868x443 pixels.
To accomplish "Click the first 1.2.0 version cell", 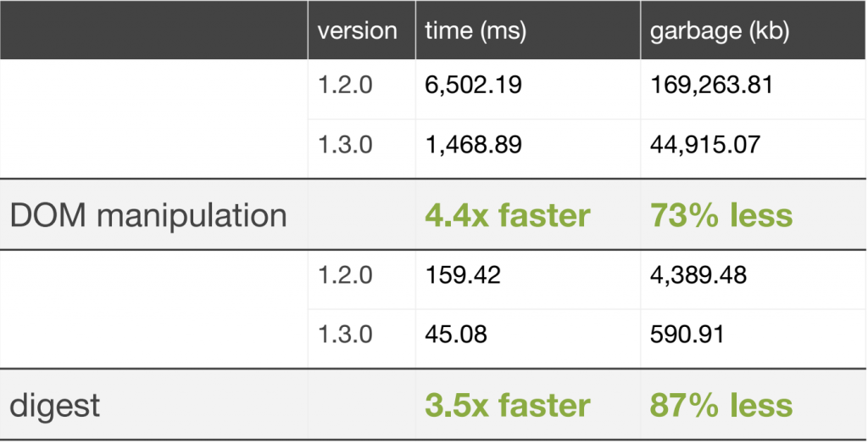I will 345,85.
